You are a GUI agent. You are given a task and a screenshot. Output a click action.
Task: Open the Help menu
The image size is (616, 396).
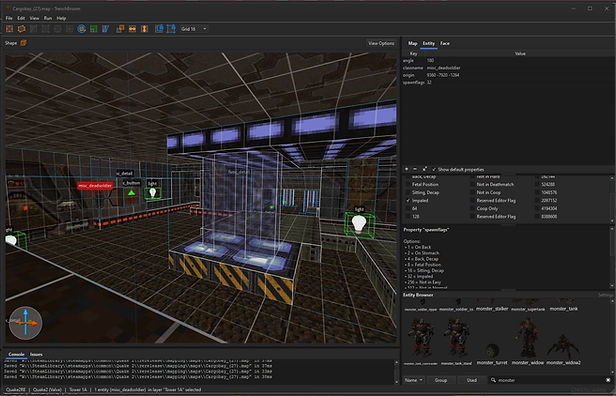pos(61,18)
